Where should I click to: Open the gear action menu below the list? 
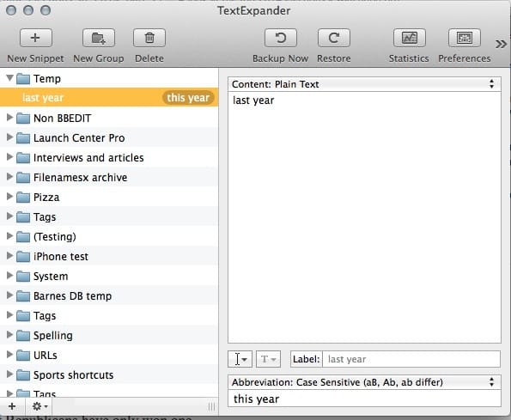[40, 406]
